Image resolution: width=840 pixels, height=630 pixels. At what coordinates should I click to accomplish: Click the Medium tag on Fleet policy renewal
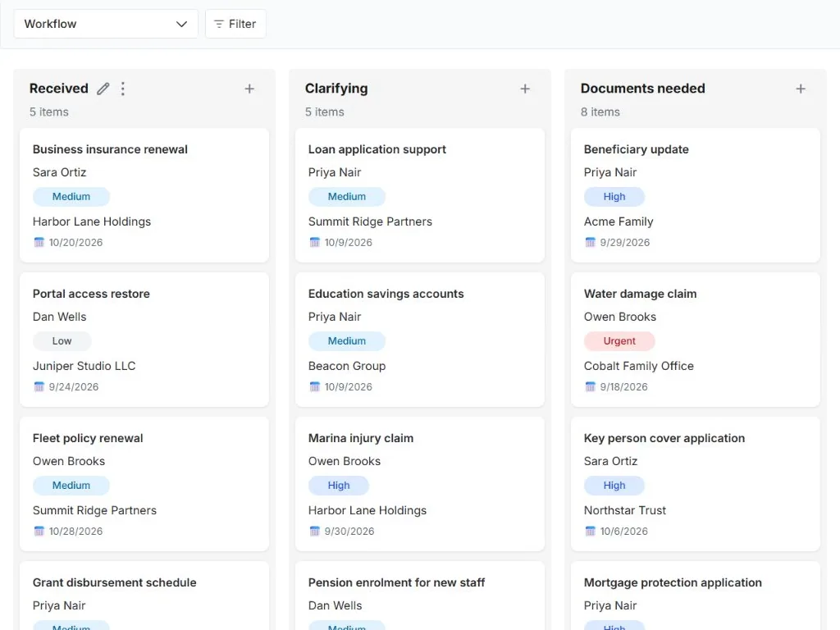(x=71, y=486)
